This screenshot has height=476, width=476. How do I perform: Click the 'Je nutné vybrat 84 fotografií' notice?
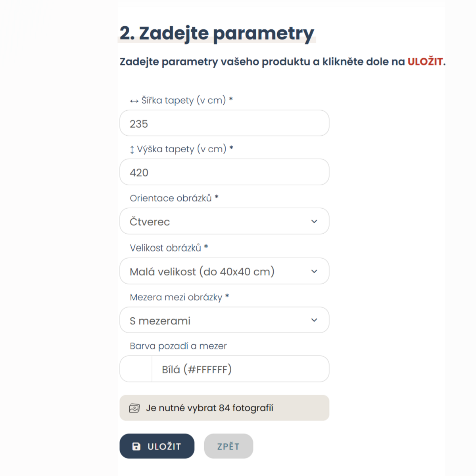tap(225, 408)
